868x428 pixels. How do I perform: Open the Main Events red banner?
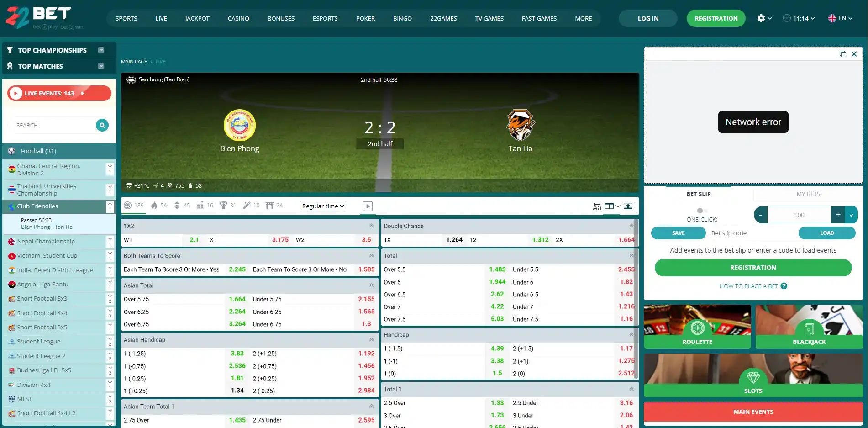point(753,412)
